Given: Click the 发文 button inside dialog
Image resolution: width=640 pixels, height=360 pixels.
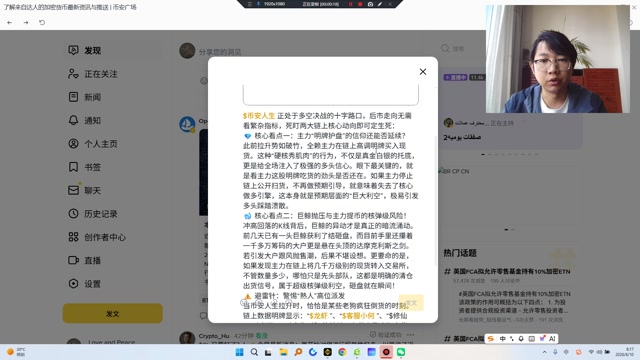Looking at the screenshot, I should click(x=411, y=303).
